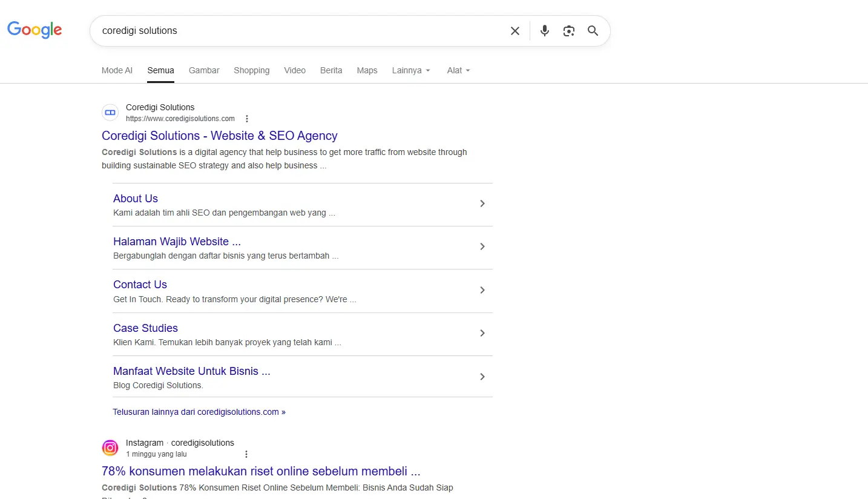This screenshot has height=499, width=868.
Task: Click 'Kami adalah tim ahli SEO' snippet
Action: pyautogui.click(x=224, y=213)
